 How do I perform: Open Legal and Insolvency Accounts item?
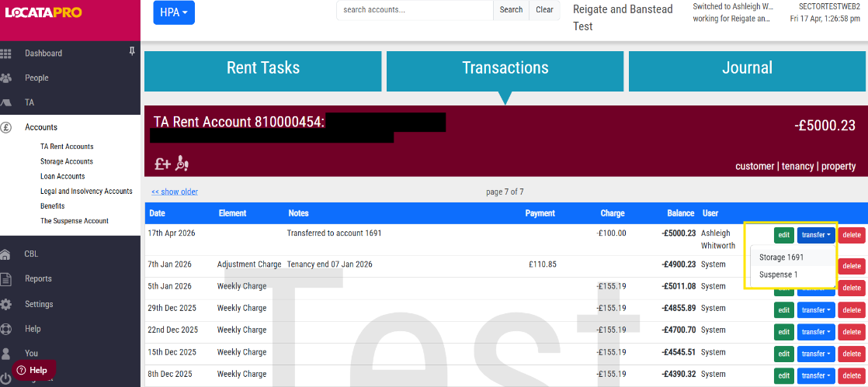click(86, 192)
